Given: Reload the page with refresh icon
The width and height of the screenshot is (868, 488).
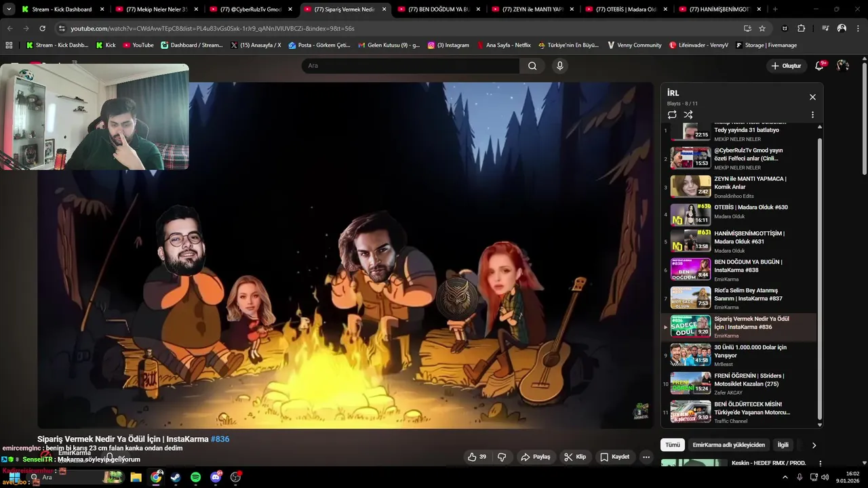Looking at the screenshot, I should (x=43, y=28).
